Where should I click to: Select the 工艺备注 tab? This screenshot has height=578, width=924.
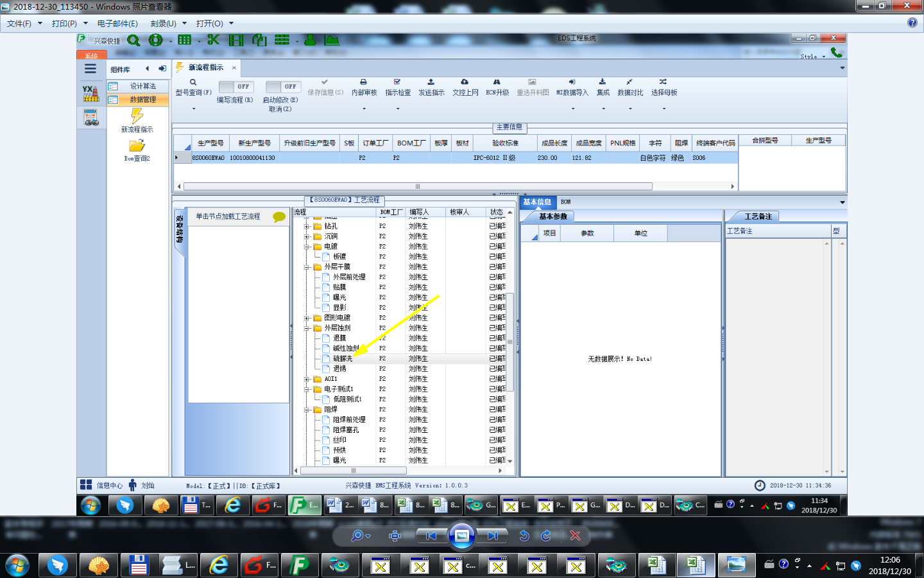click(758, 216)
